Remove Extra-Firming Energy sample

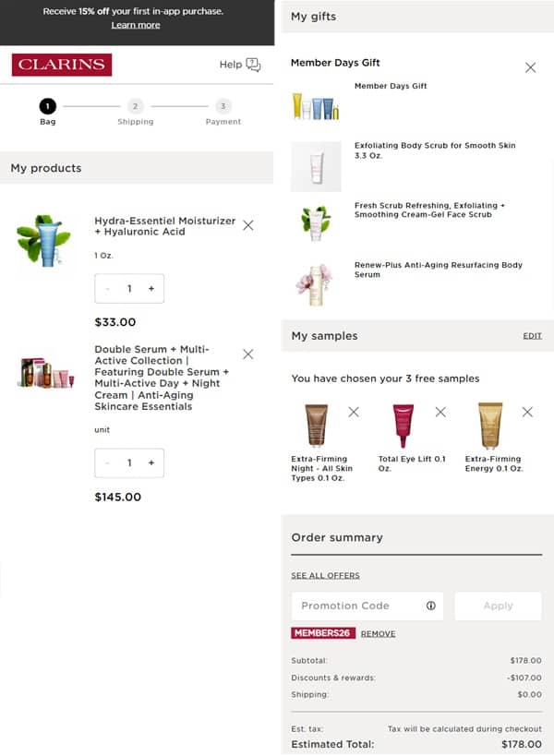(527, 412)
